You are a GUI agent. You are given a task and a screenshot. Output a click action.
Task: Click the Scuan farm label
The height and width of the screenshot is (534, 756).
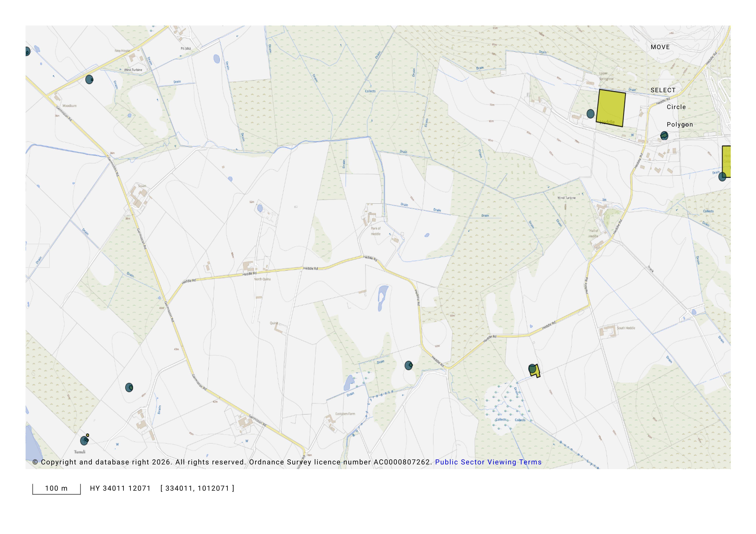click(x=142, y=186)
